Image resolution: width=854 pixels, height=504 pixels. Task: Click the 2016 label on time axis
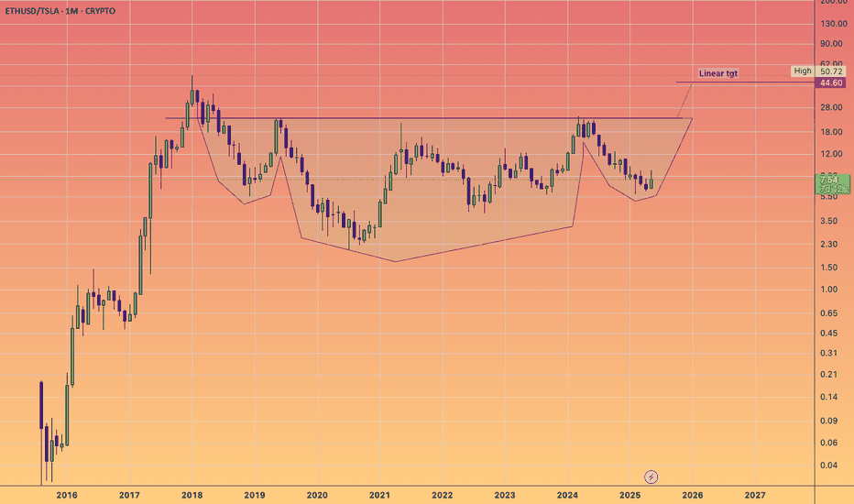pyautogui.click(x=67, y=495)
